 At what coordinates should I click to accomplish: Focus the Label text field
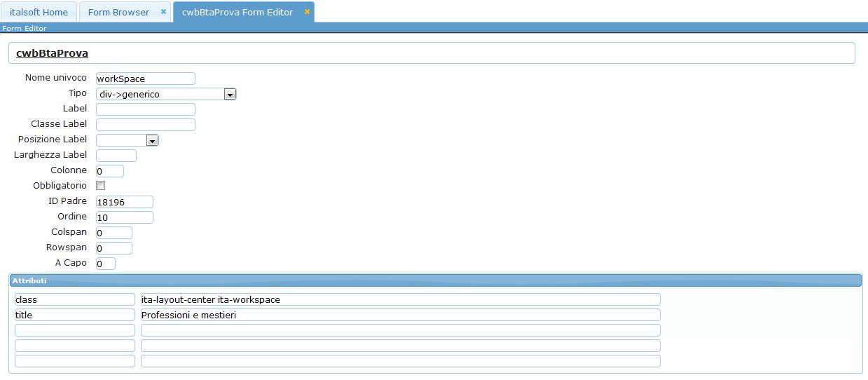pos(145,109)
